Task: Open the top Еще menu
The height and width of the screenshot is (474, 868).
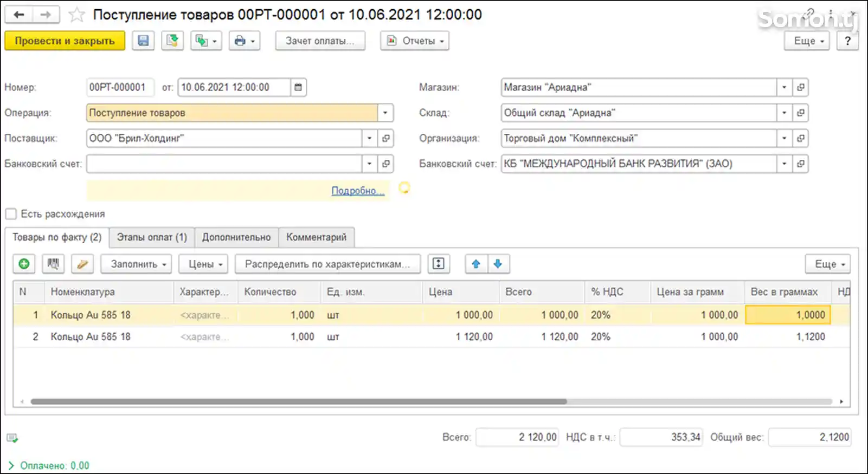Action: pos(807,41)
